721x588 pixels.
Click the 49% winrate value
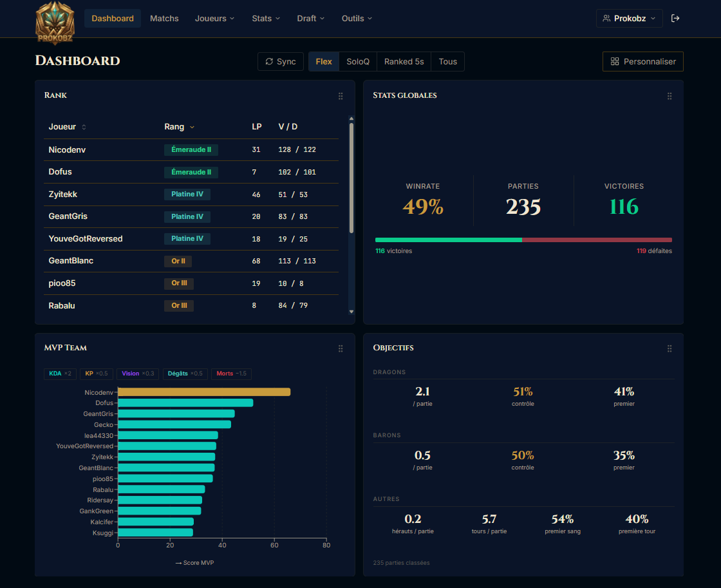422,207
